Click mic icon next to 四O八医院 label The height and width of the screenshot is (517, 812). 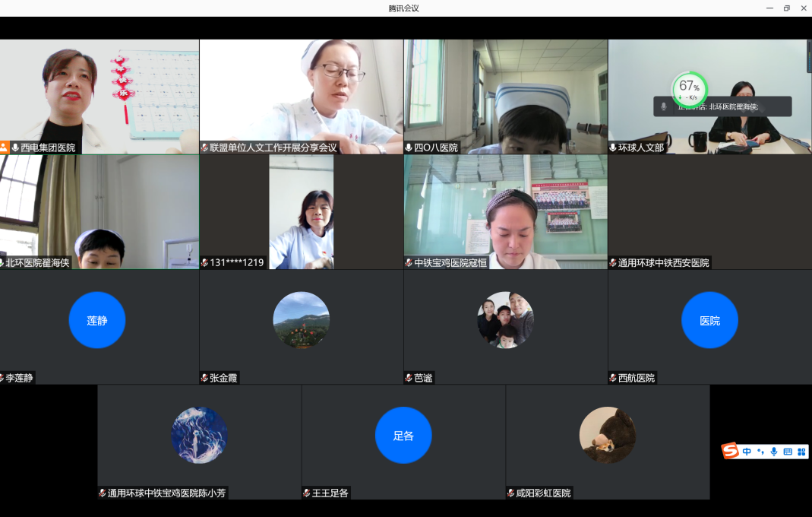[x=409, y=147]
